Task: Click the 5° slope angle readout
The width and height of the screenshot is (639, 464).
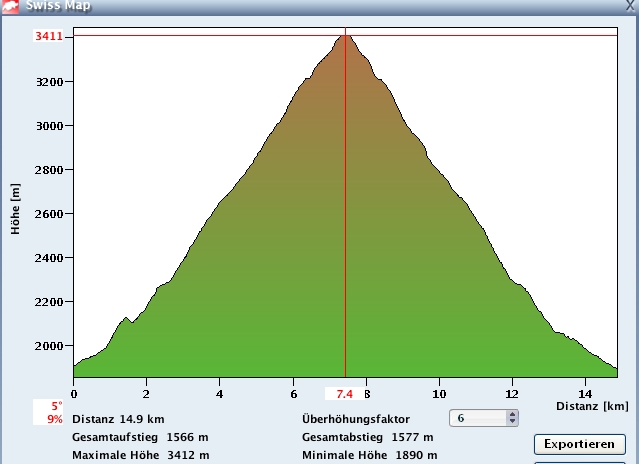Action: click(x=56, y=406)
